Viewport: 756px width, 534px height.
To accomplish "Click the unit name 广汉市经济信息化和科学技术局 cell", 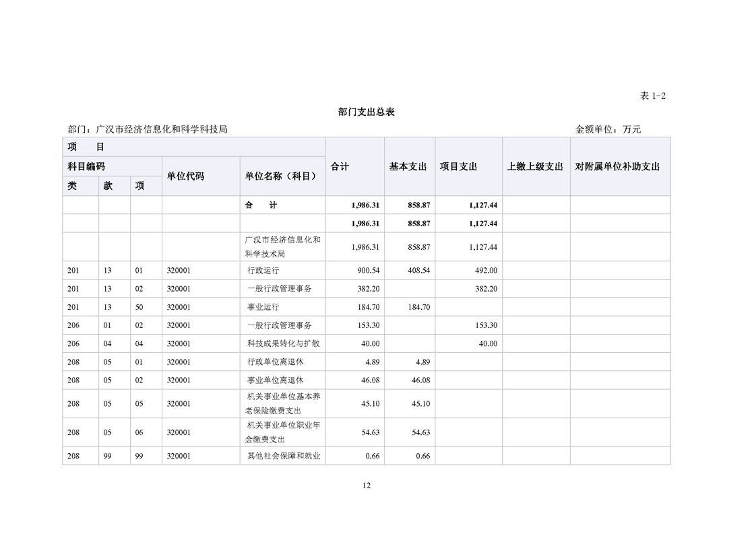I will 282,246.
